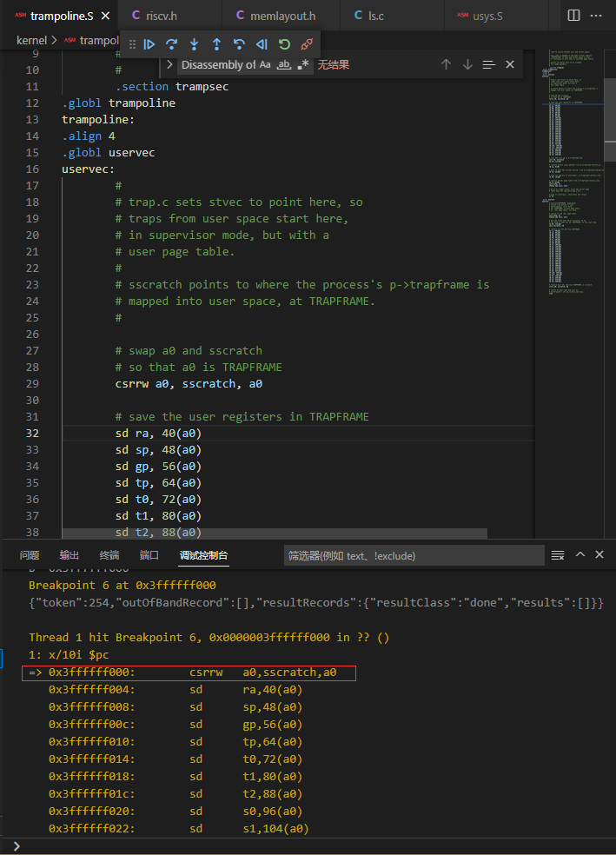Focus the debug console filter field

[414, 555]
